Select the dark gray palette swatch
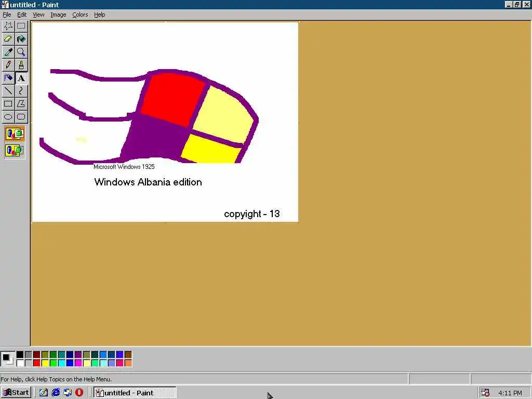Viewport: 532px width, 399px height. pos(28,355)
